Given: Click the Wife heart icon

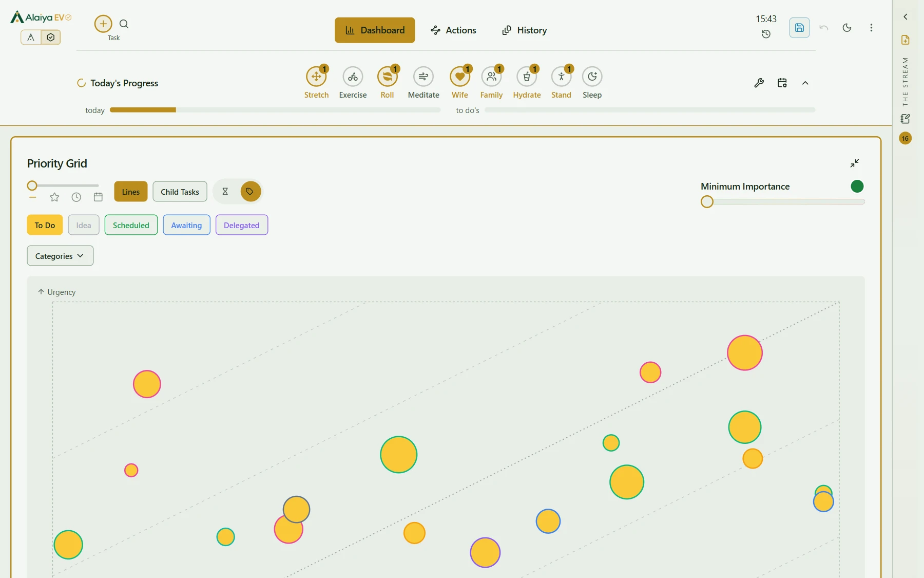Looking at the screenshot, I should point(460,77).
